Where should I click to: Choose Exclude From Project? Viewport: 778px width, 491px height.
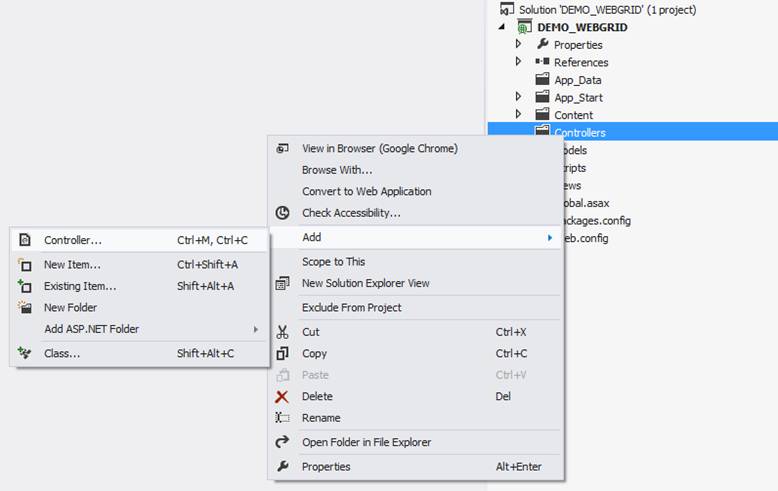tap(351, 308)
